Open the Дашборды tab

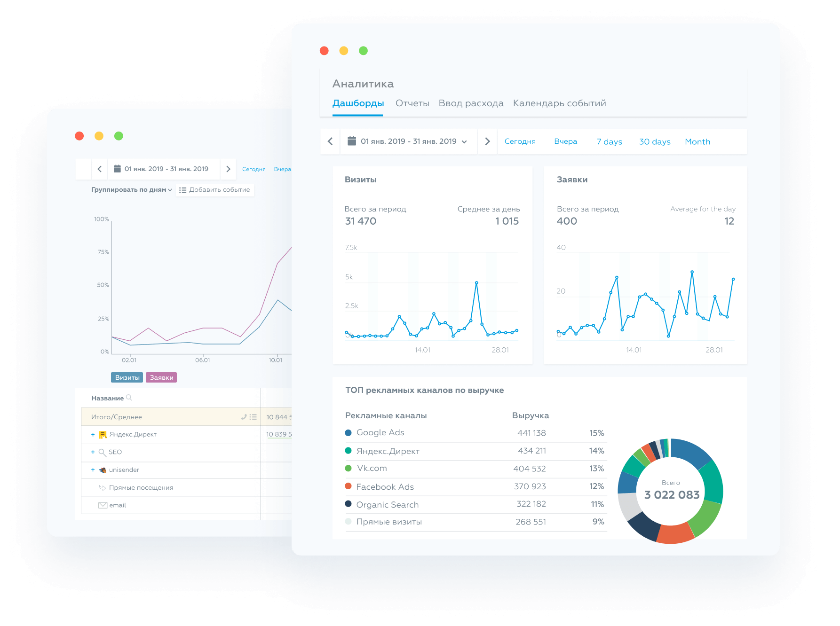(x=358, y=103)
